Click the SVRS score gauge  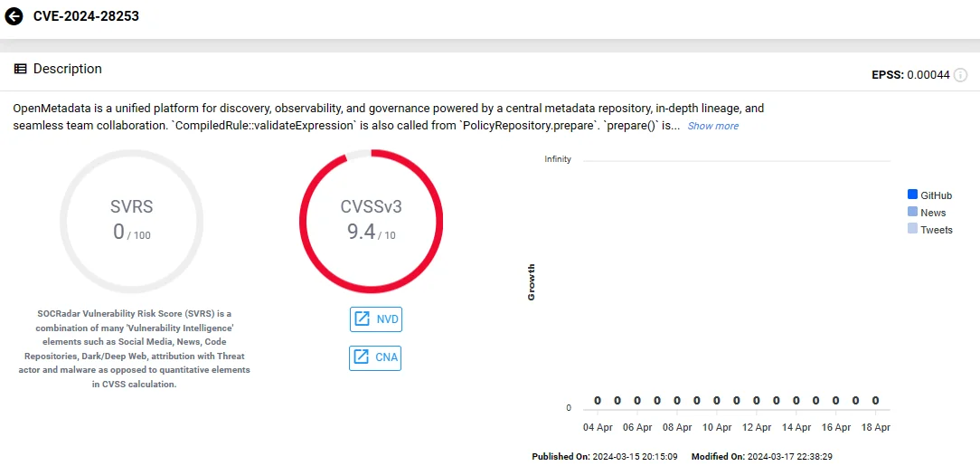click(x=131, y=222)
